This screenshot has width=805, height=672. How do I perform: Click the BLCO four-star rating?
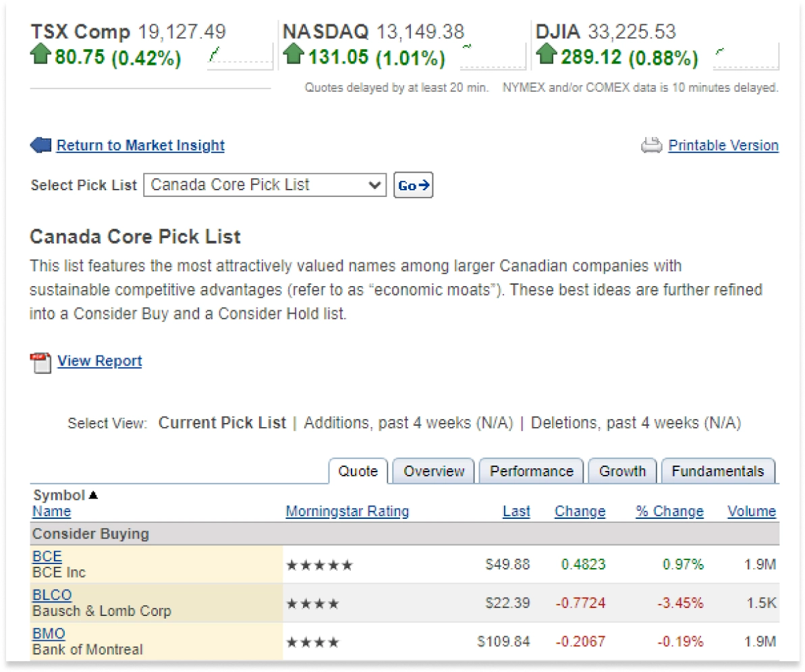pyautogui.click(x=312, y=604)
